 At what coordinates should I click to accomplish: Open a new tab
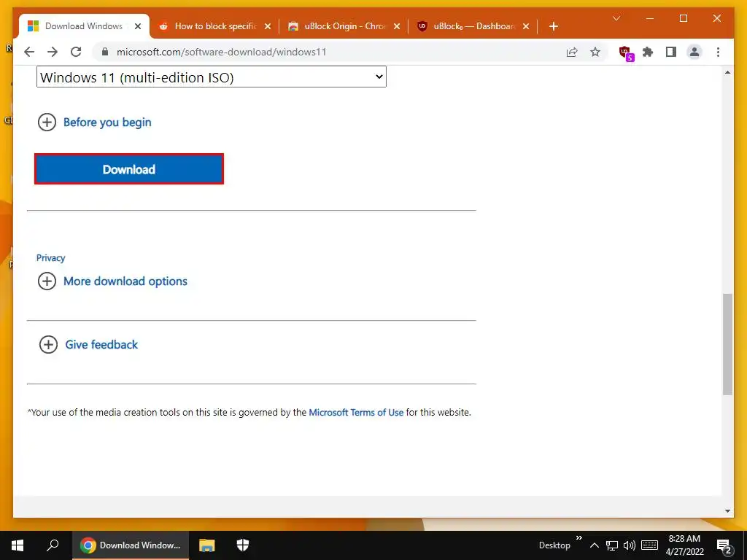click(x=553, y=26)
